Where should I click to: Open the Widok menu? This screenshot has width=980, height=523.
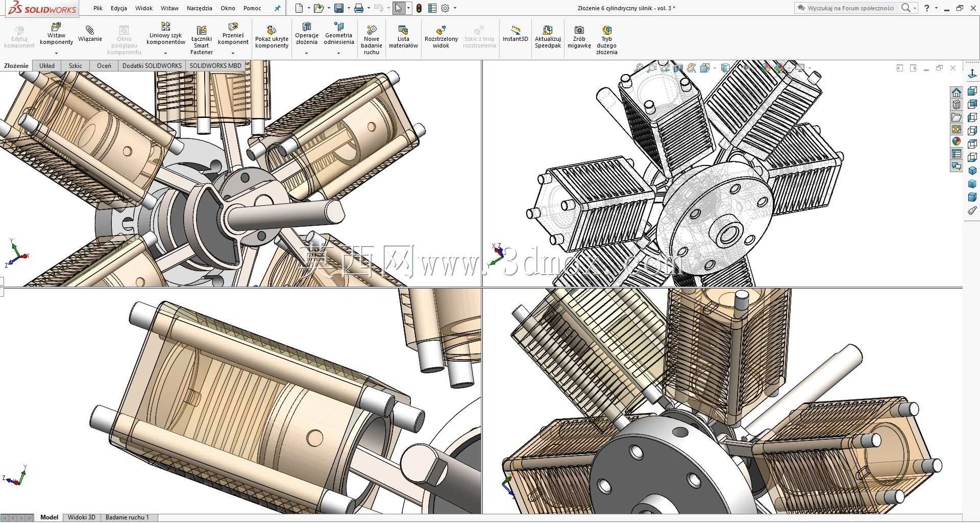pyautogui.click(x=144, y=8)
